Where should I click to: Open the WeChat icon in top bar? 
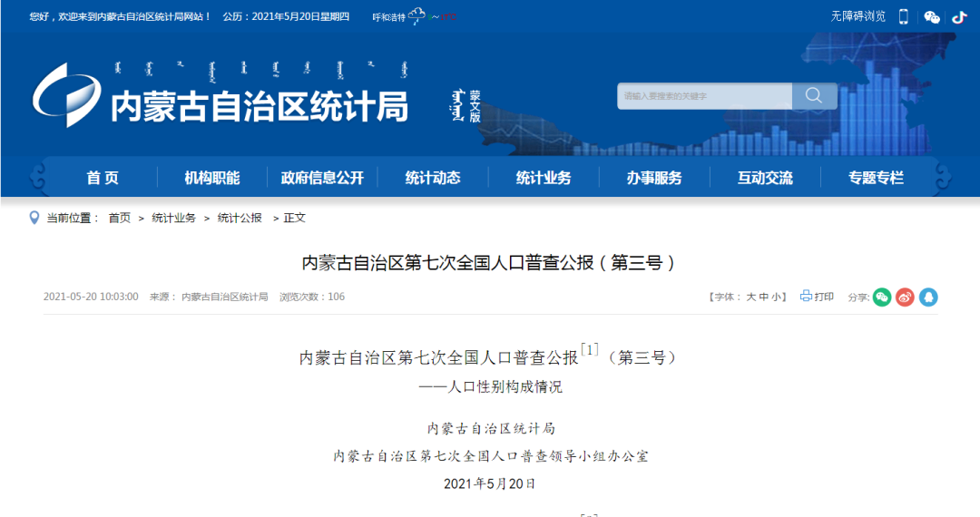(x=931, y=17)
